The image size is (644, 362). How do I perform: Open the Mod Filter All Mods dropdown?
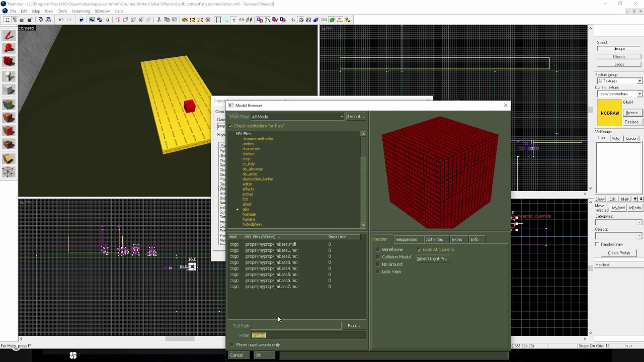pyautogui.click(x=297, y=117)
